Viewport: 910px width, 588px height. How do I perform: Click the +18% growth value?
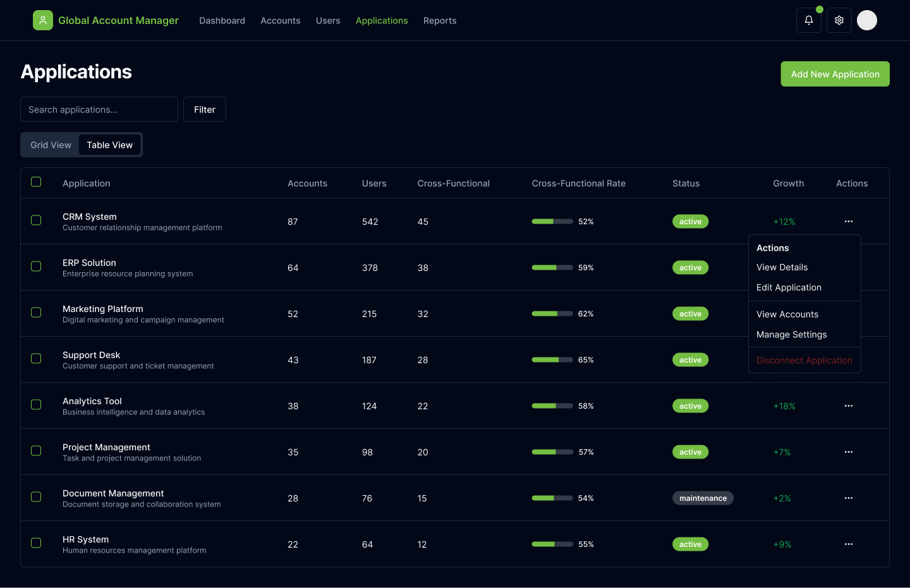click(x=784, y=406)
